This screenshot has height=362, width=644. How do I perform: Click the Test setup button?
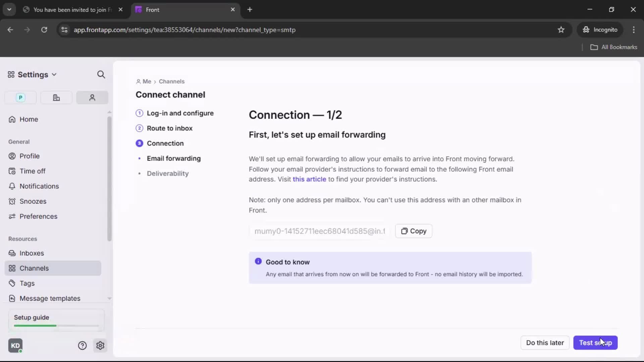click(595, 343)
